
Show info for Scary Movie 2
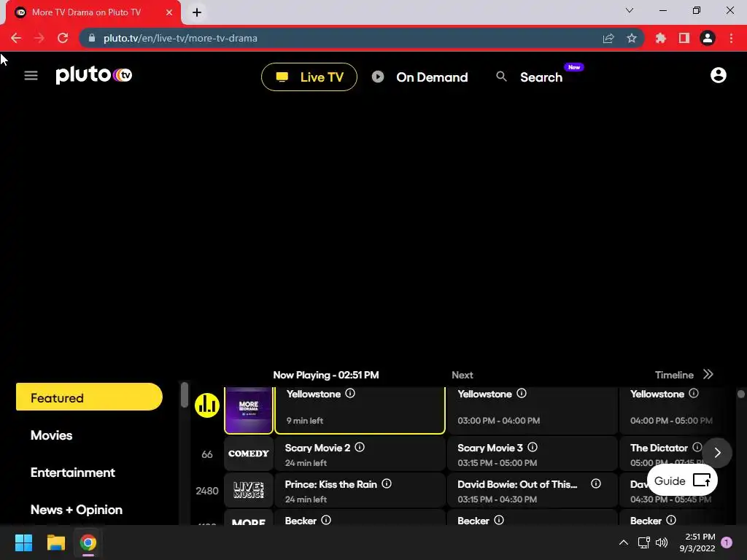(x=360, y=447)
